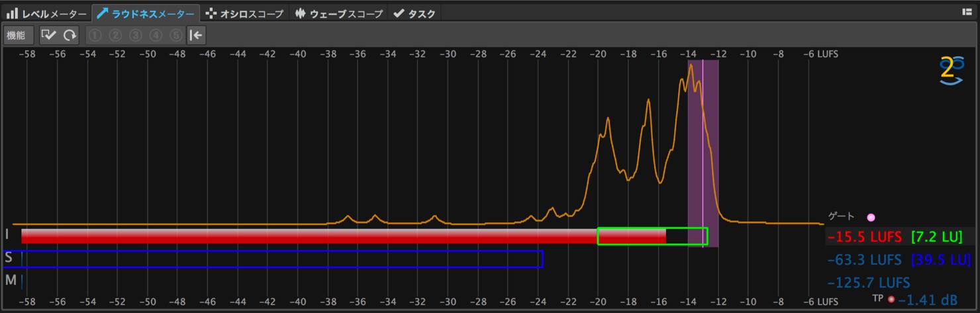Click the M row label

11,281
